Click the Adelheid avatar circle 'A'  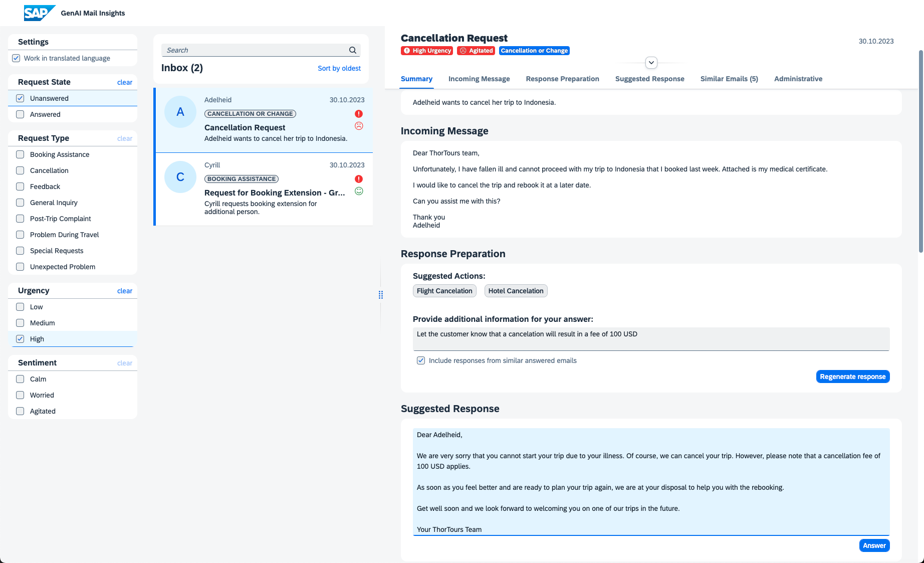180,112
